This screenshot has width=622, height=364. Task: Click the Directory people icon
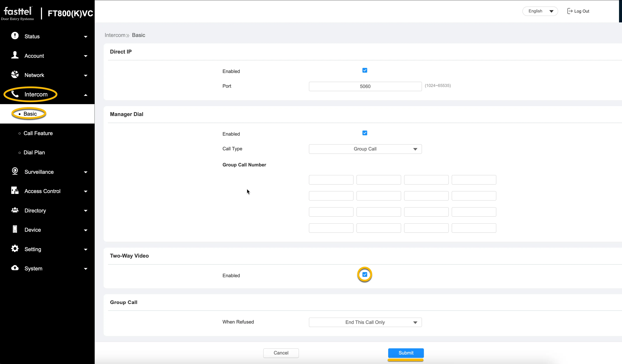click(15, 210)
